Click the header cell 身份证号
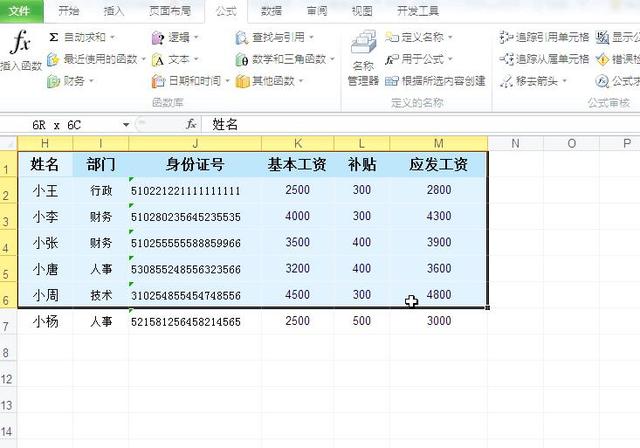 pyautogui.click(x=195, y=164)
